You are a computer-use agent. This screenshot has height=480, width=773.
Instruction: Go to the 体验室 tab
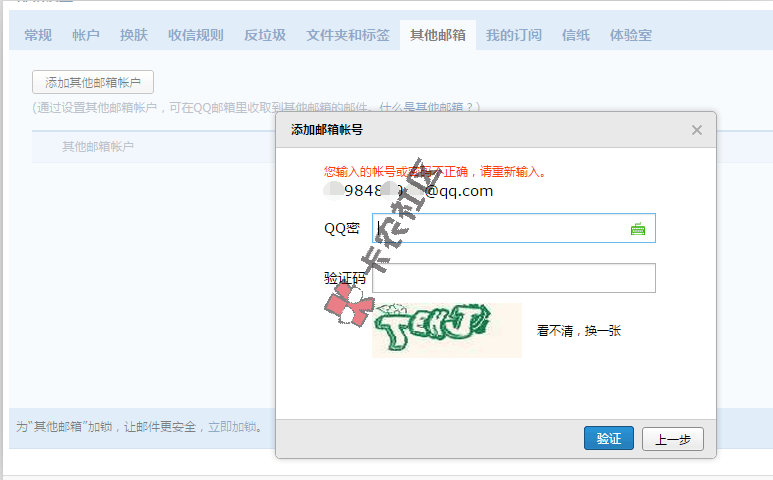click(x=631, y=35)
